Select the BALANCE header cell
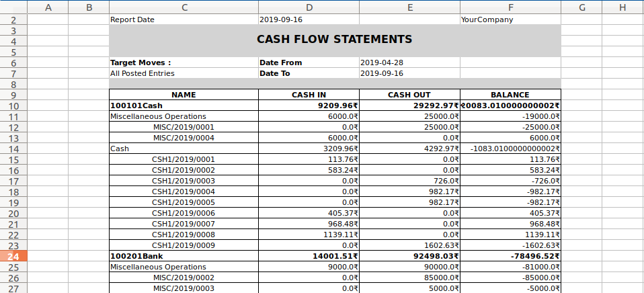Viewport: 644px width, 293px height. click(x=510, y=95)
